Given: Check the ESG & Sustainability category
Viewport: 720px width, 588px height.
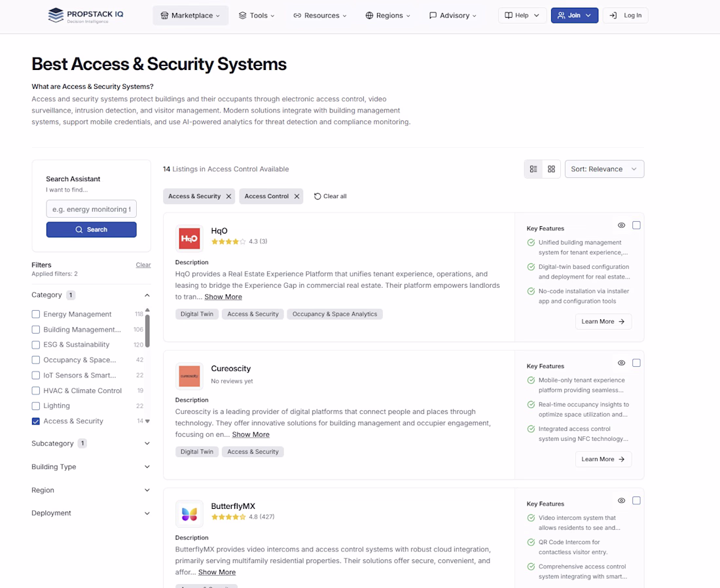Looking at the screenshot, I should point(35,345).
